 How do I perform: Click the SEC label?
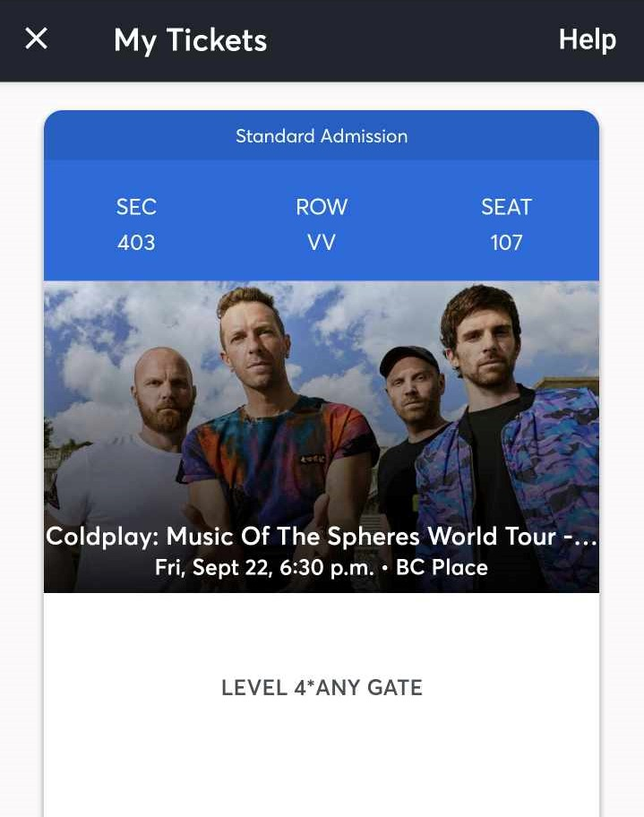click(136, 207)
